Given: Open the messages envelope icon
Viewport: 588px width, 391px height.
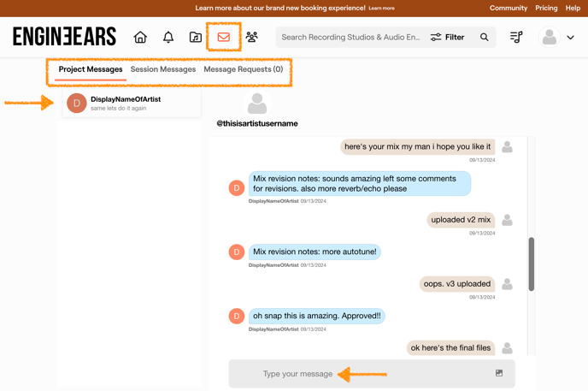Looking at the screenshot, I should [224, 38].
